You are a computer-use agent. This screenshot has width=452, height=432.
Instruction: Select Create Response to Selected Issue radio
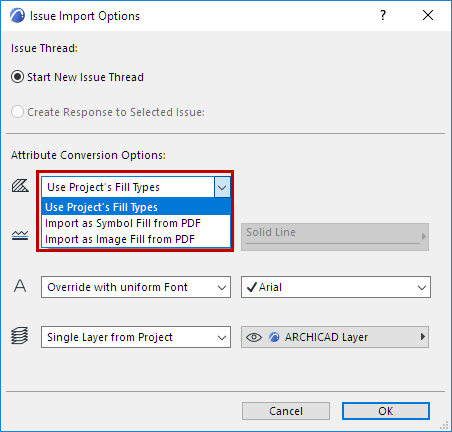(x=17, y=112)
